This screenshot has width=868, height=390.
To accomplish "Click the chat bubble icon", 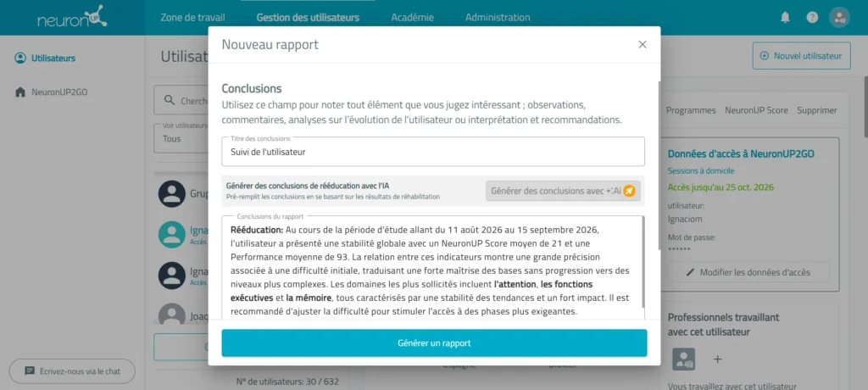I will 30,371.
